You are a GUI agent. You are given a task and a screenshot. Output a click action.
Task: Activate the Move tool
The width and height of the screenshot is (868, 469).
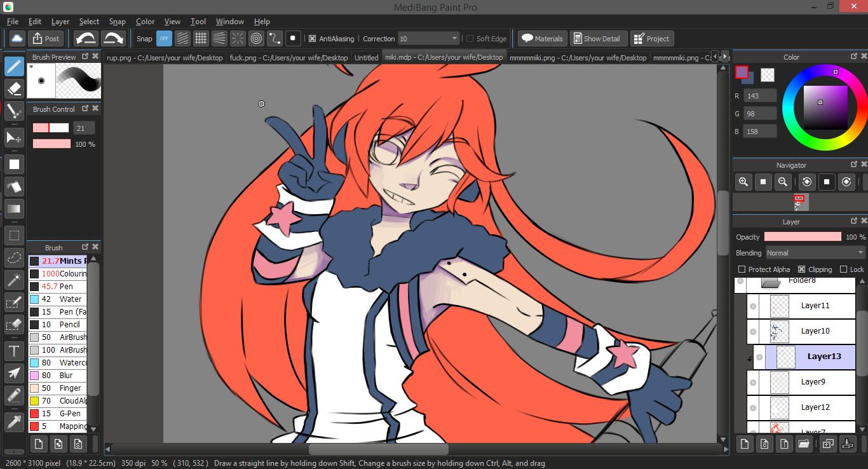15,137
